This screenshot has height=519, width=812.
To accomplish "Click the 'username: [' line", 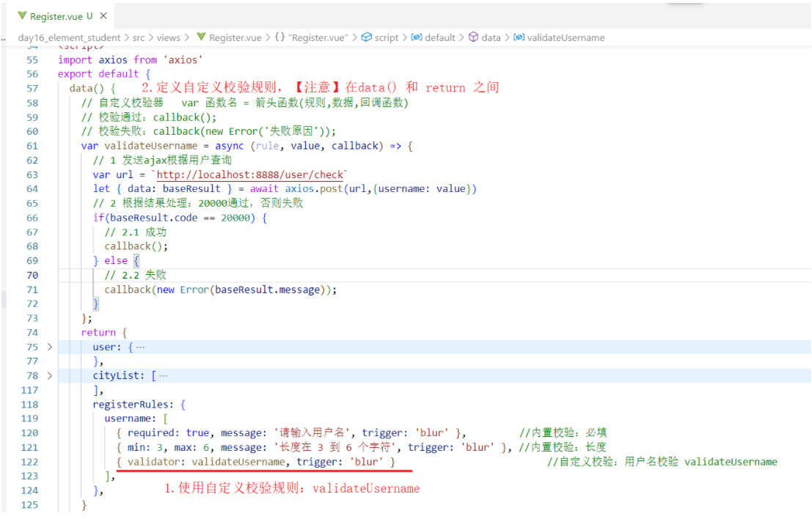I will pos(136,419).
